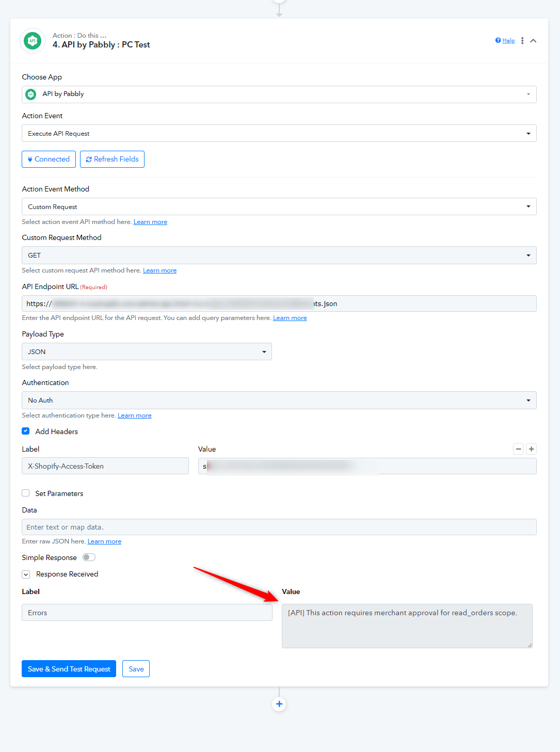Click the Connected button

[x=49, y=159]
